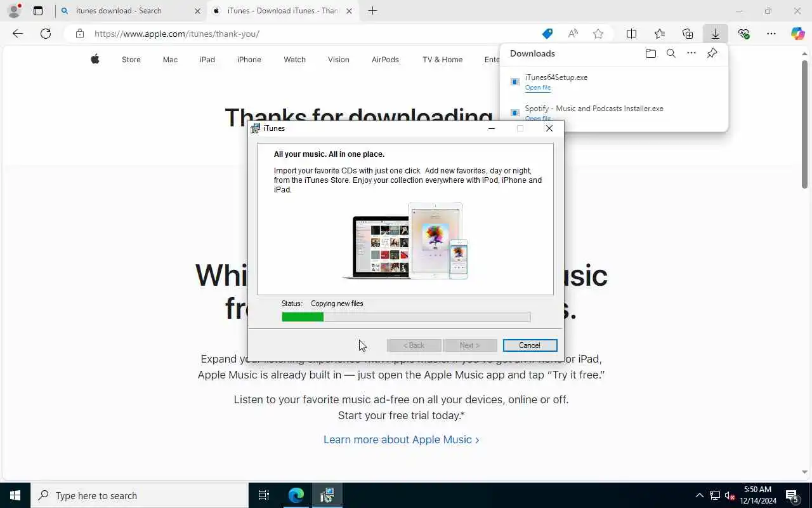Open the tab actions menu icon

38,11
